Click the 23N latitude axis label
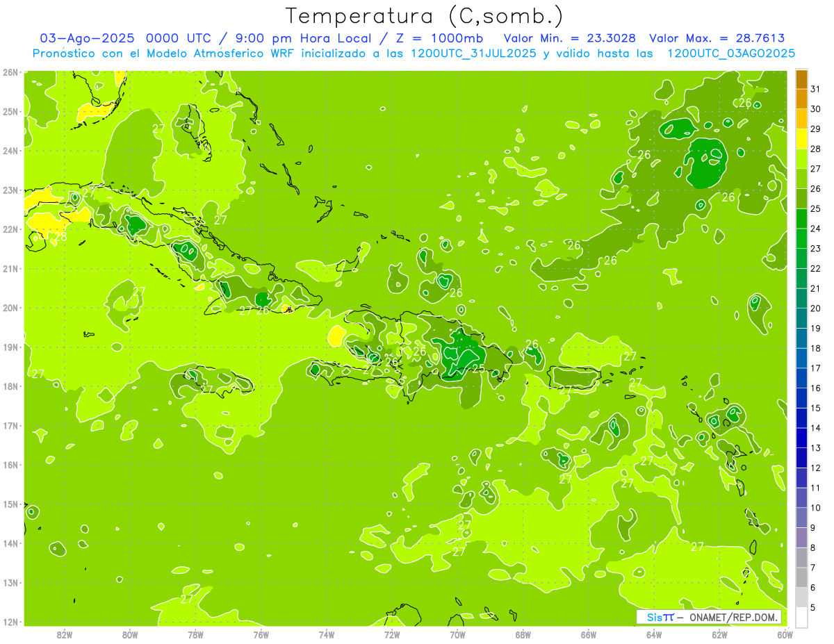The width and height of the screenshot is (834, 644). (10, 190)
